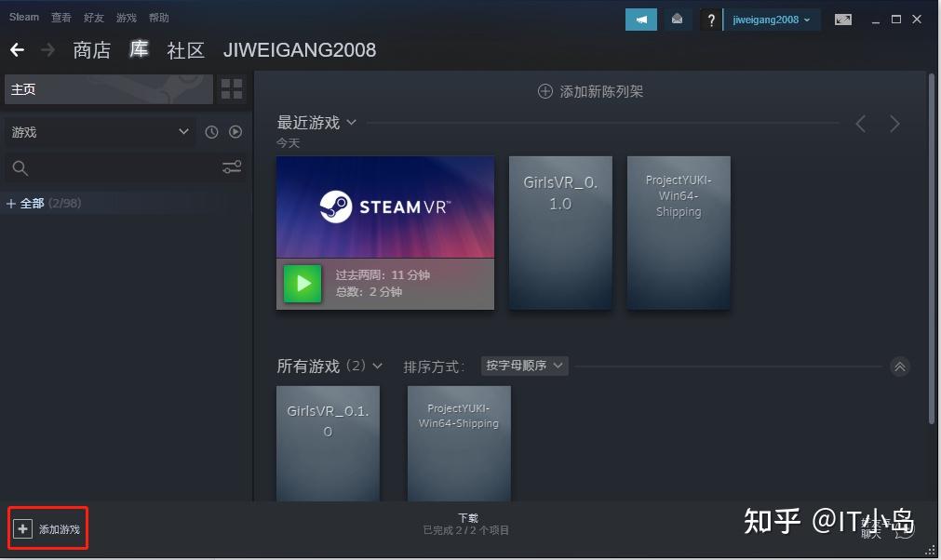Open the friends chat icon at bottom right
This screenshot has height=560, width=941.
pyautogui.click(x=904, y=530)
